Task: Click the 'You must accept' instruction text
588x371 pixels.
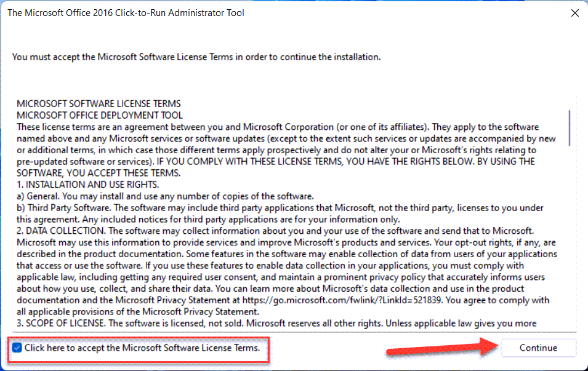Action: [196, 57]
